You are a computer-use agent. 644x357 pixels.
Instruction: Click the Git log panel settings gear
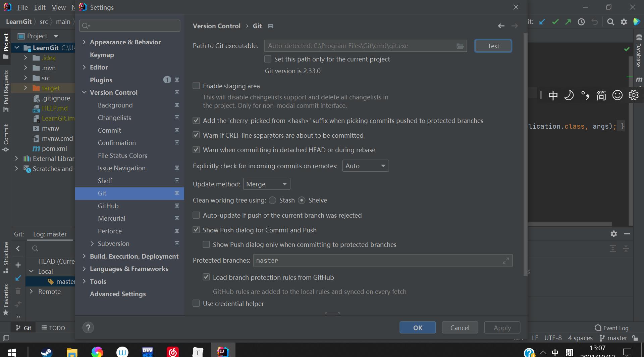614,234
